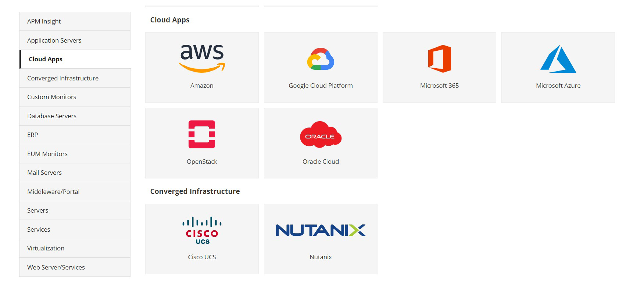Click the Cisco UCS logo
Viewport: 644px width, 282px height.
tap(202, 230)
